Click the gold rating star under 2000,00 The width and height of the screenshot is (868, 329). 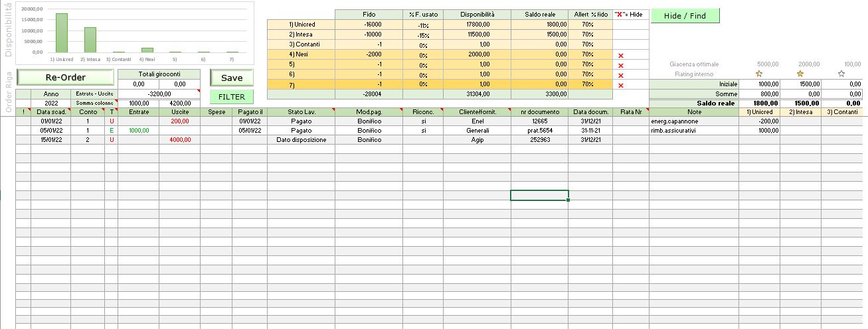point(800,74)
